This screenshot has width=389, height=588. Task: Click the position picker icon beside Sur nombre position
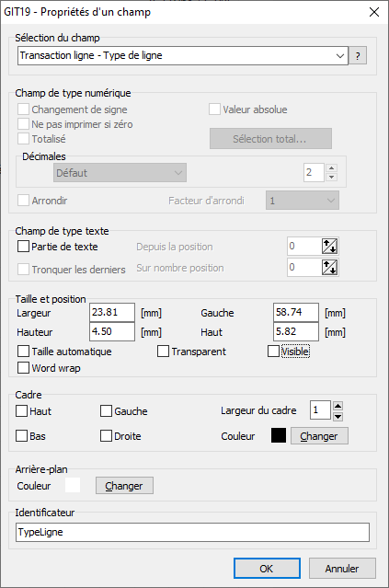tap(329, 268)
